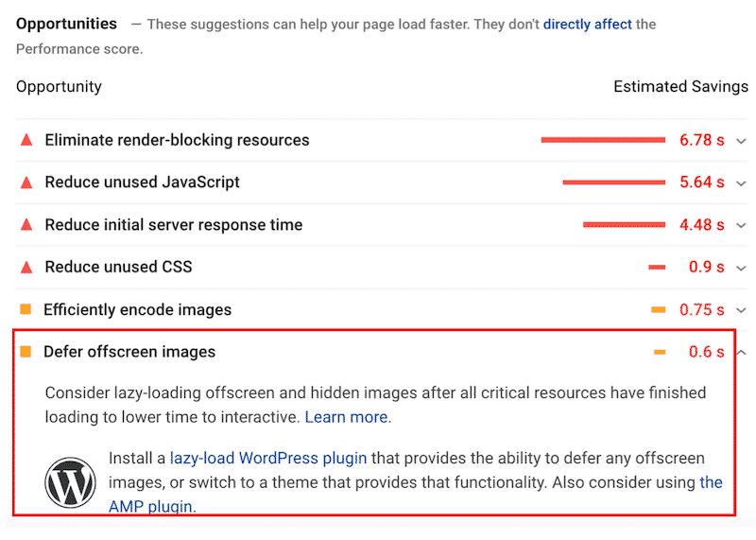The width and height of the screenshot is (756, 540).
Task: Click red triangle beside Reduce unused CSS
Action: coord(26,267)
